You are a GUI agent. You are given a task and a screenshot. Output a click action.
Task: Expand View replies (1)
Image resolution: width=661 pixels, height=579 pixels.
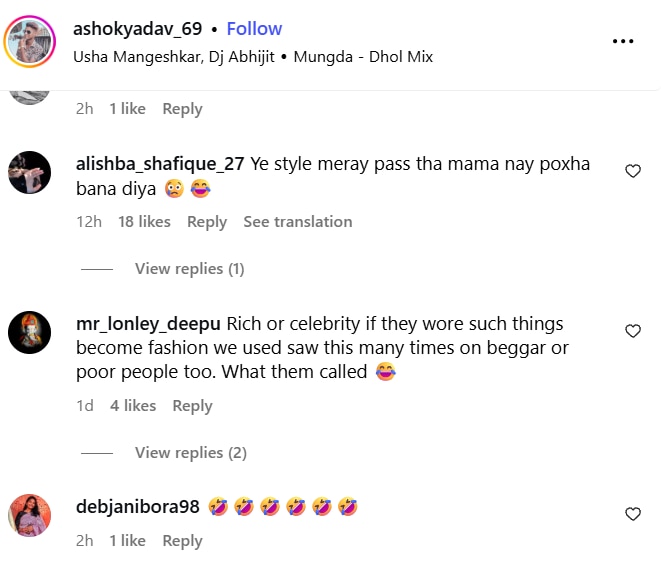tap(189, 269)
